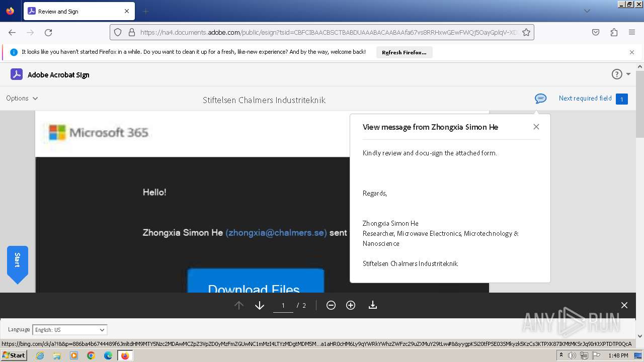
Task: List all tabs dropdown arrow
Action: click(587, 11)
